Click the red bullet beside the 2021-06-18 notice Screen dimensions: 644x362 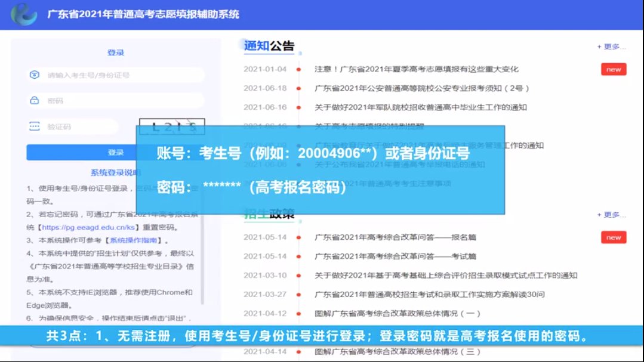pos(298,88)
